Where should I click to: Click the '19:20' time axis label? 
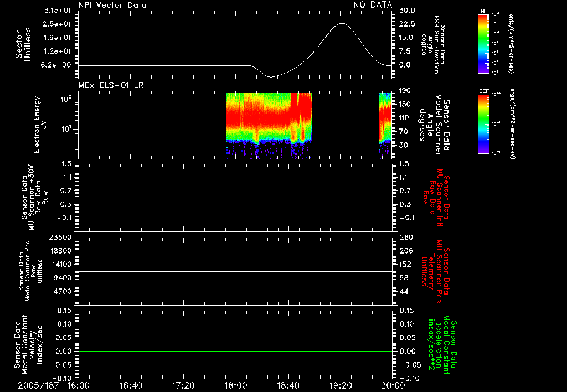341,385
